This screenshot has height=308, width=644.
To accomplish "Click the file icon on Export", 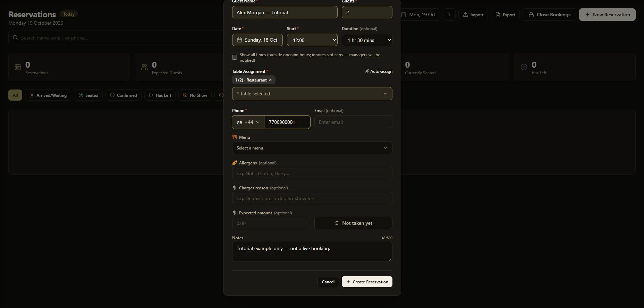I will coord(498,15).
